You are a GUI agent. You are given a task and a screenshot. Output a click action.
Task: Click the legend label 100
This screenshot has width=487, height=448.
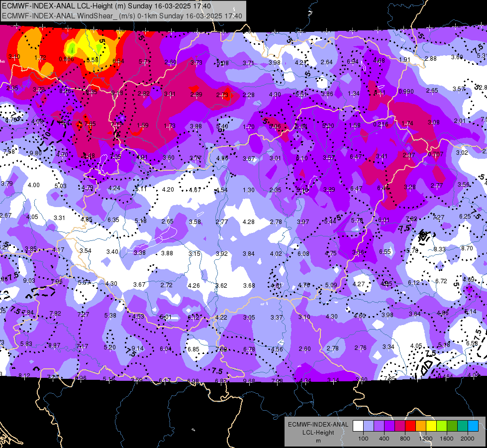[x=363, y=439]
